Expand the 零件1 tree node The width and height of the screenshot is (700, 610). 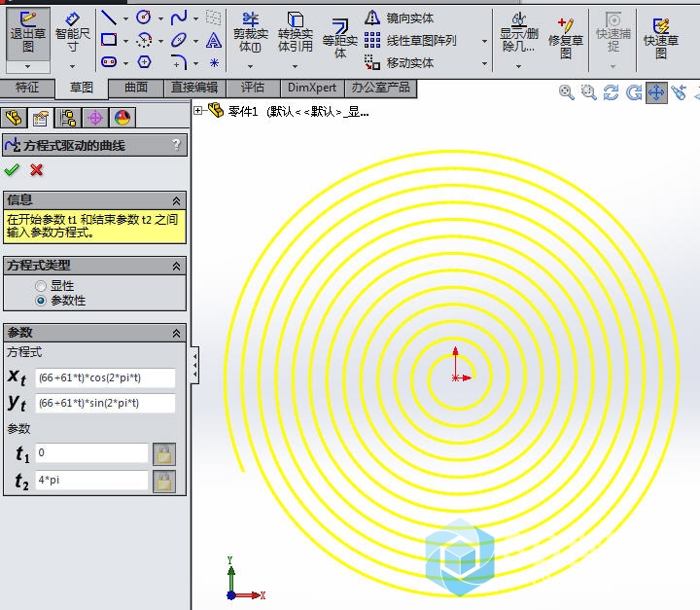click(x=197, y=110)
